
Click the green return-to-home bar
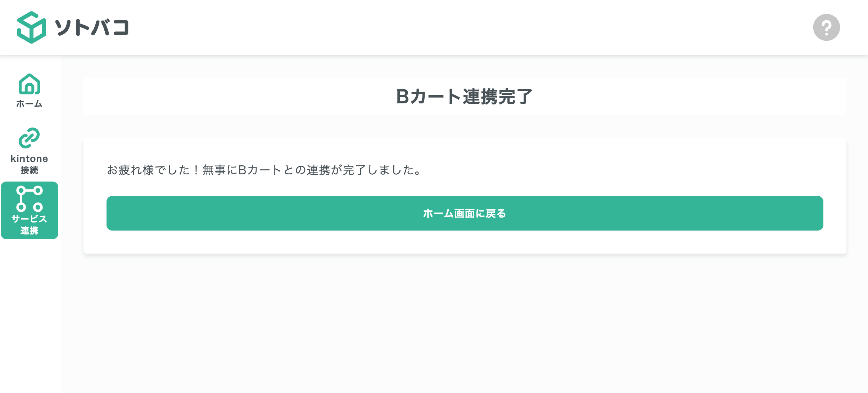[464, 213]
